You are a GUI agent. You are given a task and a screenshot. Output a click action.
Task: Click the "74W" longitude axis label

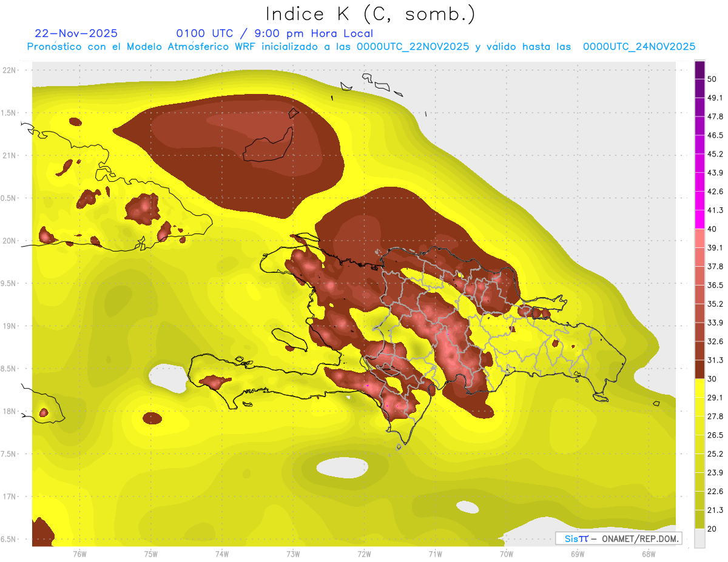click(222, 554)
